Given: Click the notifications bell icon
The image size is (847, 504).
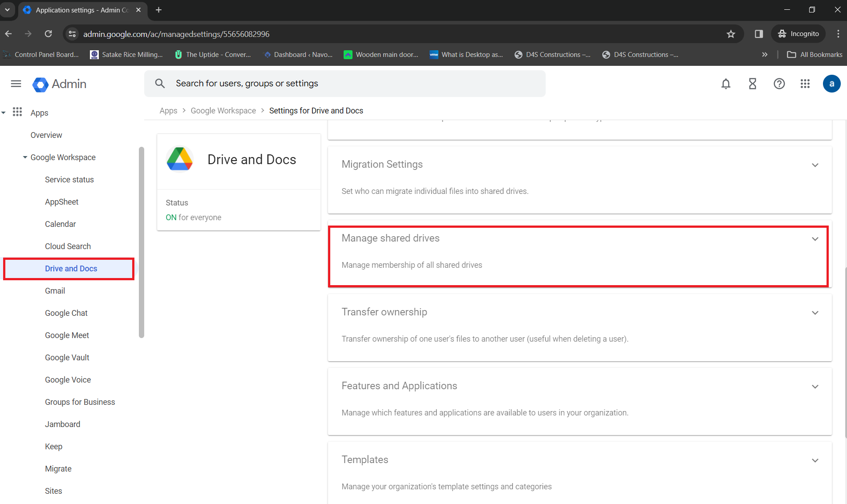Looking at the screenshot, I should (726, 84).
